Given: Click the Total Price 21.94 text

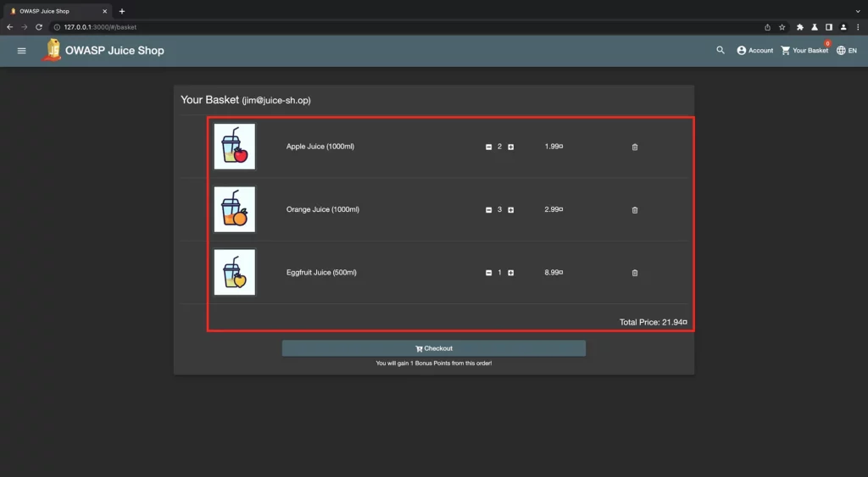Looking at the screenshot, I should 654,322.
